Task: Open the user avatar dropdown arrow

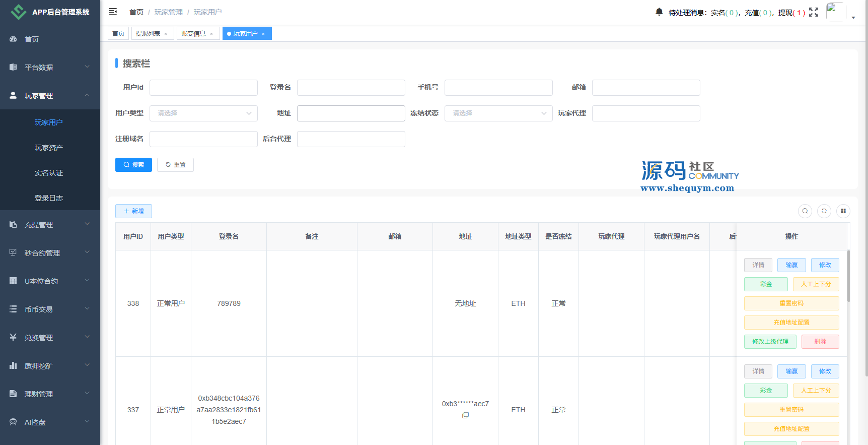Action: (x=853, y=17)
